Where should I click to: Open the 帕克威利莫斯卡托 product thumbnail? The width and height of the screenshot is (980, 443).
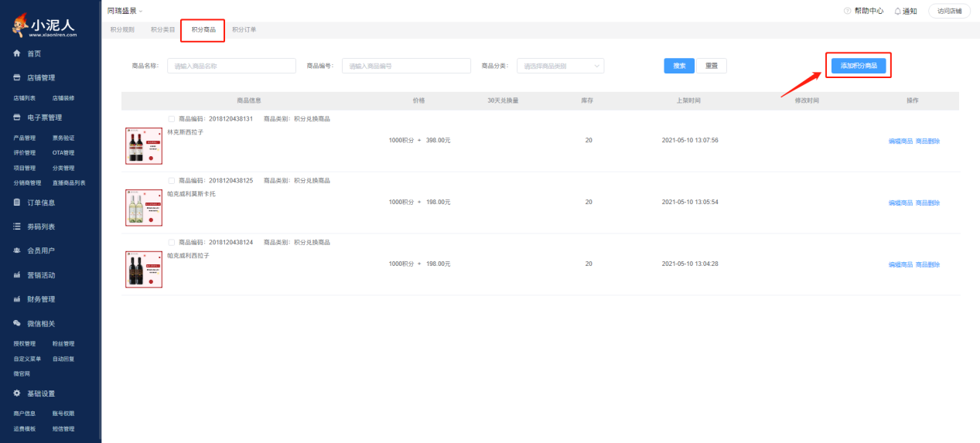click(144, 208)
